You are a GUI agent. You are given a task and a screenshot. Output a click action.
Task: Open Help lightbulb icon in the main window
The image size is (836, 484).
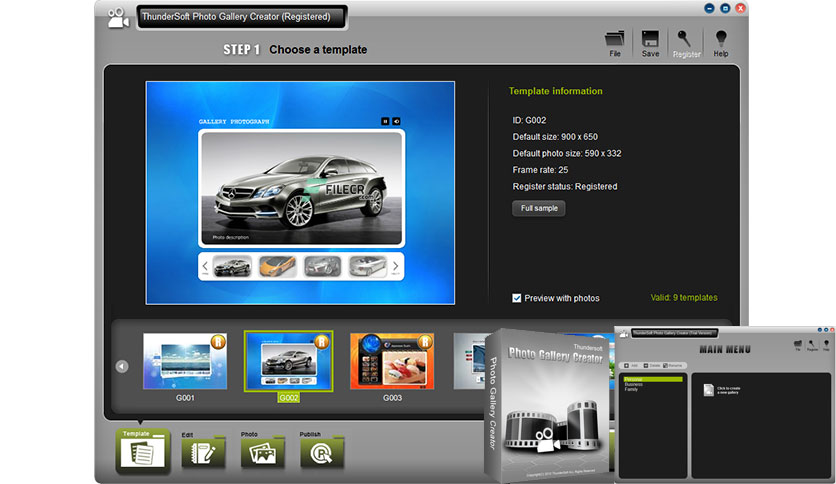click(721, 43)
